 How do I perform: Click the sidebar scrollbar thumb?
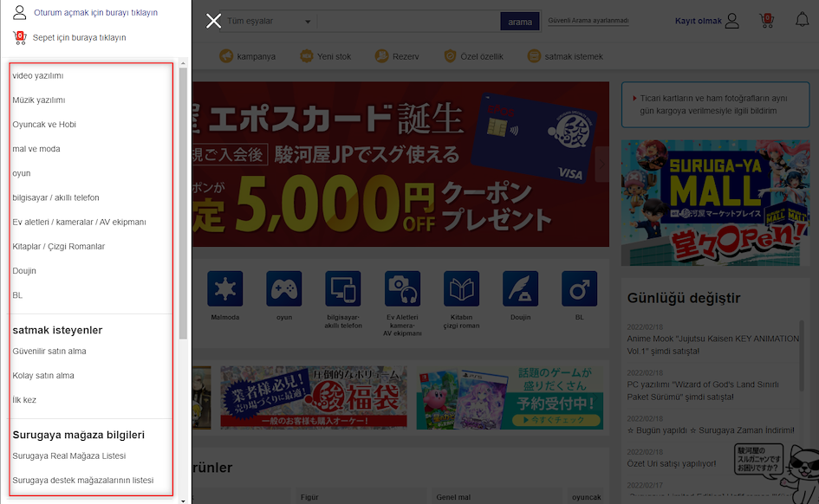point(183,204)
